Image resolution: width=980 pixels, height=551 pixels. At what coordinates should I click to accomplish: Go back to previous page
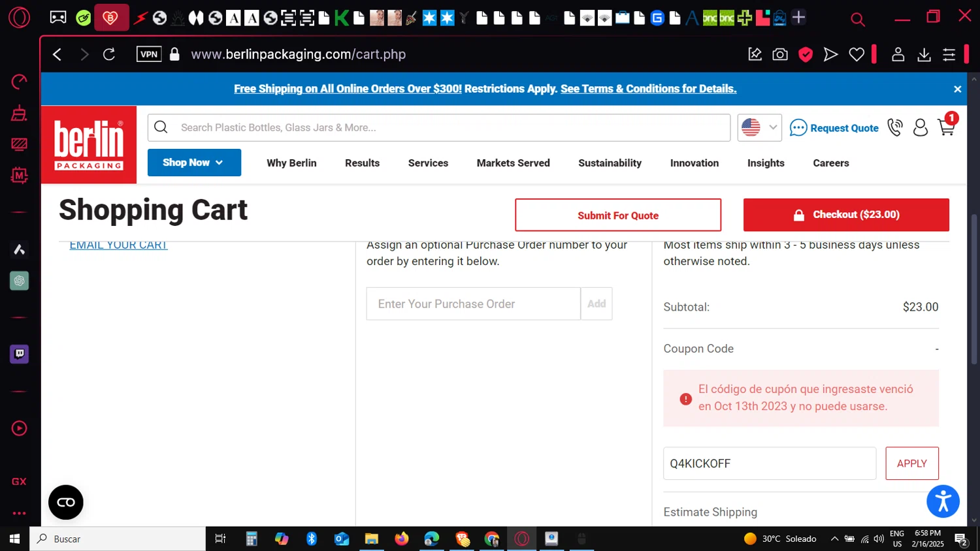[57, 54]
